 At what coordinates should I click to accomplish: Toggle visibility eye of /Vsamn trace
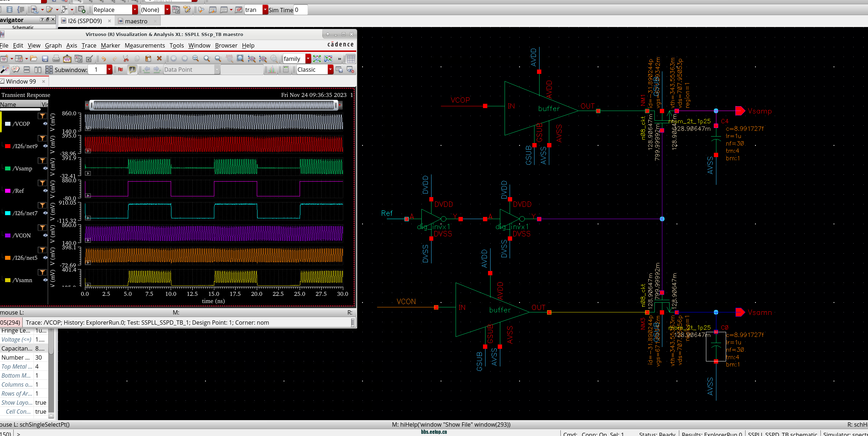click(45, 280)
